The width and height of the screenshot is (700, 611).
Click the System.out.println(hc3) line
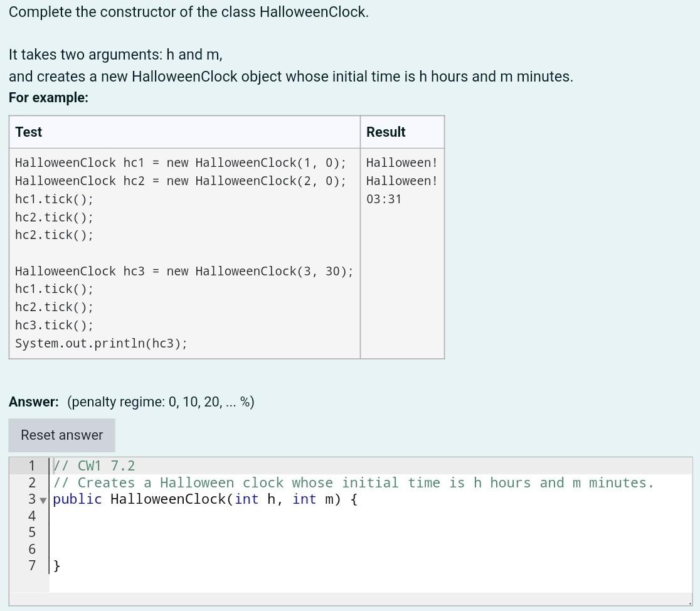(101, 343)
